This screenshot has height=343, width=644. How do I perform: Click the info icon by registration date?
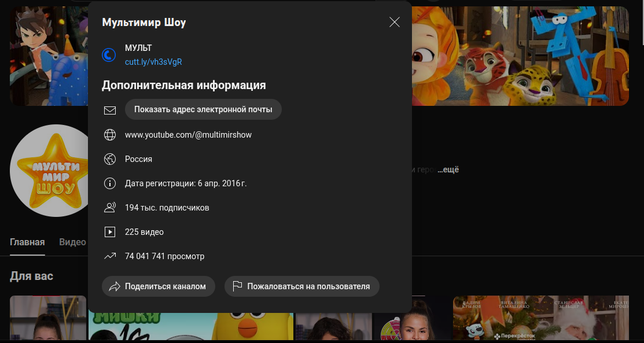(x=110, y=183)
